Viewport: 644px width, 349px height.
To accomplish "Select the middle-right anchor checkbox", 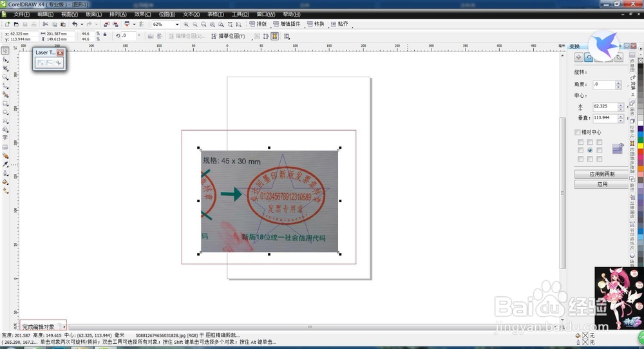I will (x=599, y=150).
